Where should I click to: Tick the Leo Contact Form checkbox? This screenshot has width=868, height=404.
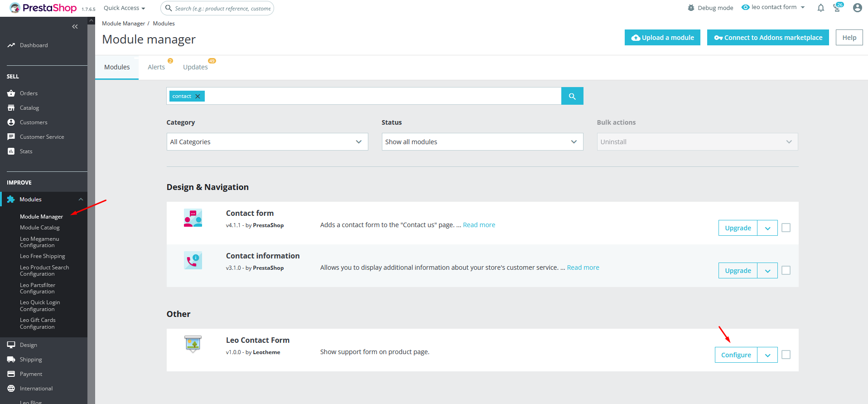[x=786, y=355]
